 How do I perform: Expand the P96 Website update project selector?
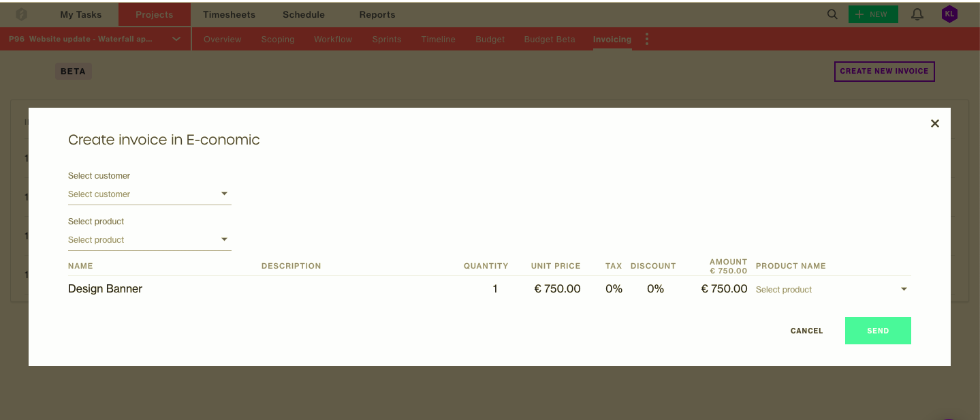click(x=95, y=39)
